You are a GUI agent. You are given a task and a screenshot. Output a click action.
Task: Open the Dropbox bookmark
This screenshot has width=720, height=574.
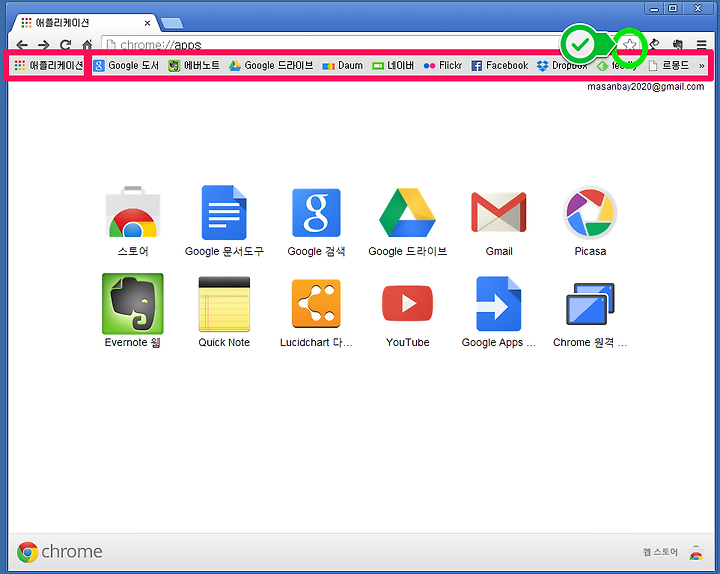tap(562, 66)
